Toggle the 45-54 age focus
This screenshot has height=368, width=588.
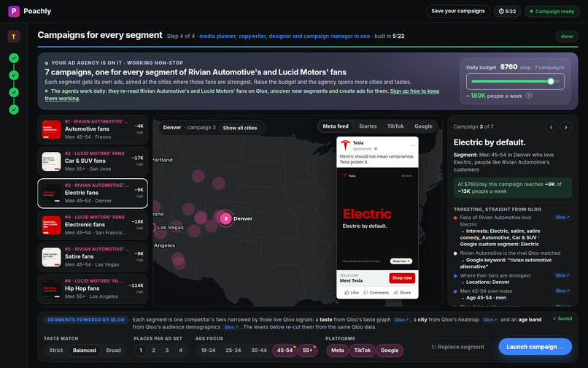pyautogui.click(x=285, y=350)
